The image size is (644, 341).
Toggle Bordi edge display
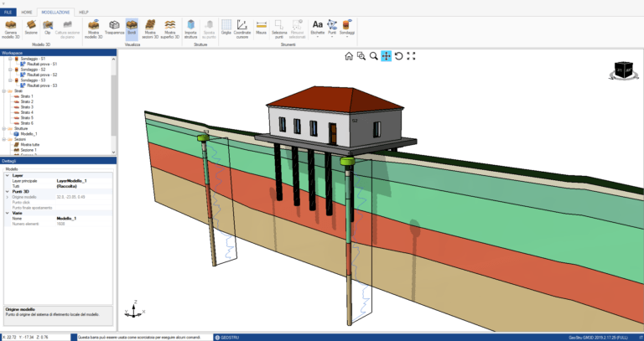(132, 25)
